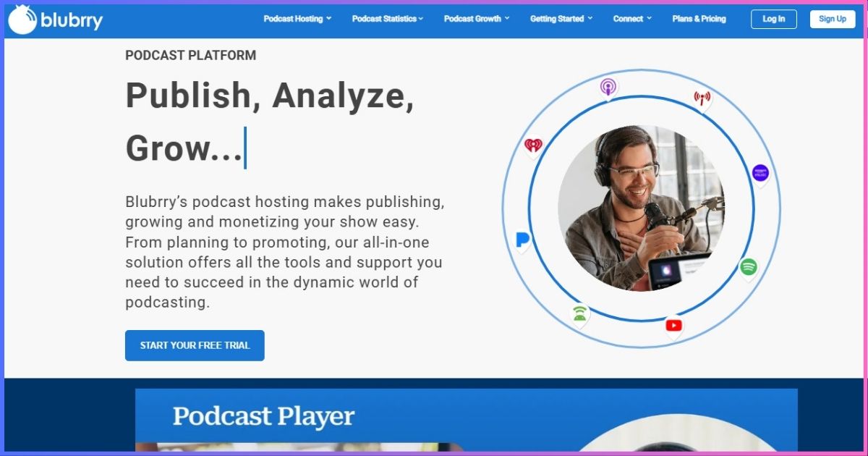This screenshot has width=868, height=456.
Task: Click Start Your Free Trial button
Action: pyautogui.click(x=195, y=345)
